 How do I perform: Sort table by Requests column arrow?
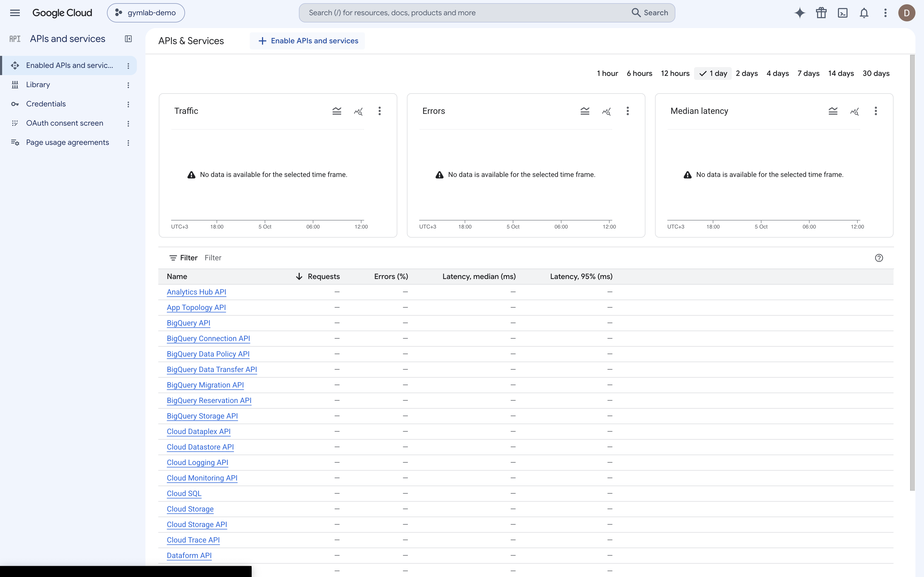pyautogui.click(x=299, y=276)
